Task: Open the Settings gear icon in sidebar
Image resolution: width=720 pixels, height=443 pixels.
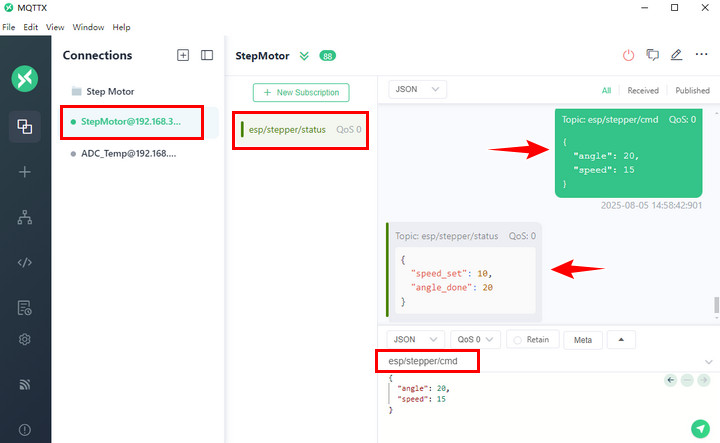Action: 25,339
